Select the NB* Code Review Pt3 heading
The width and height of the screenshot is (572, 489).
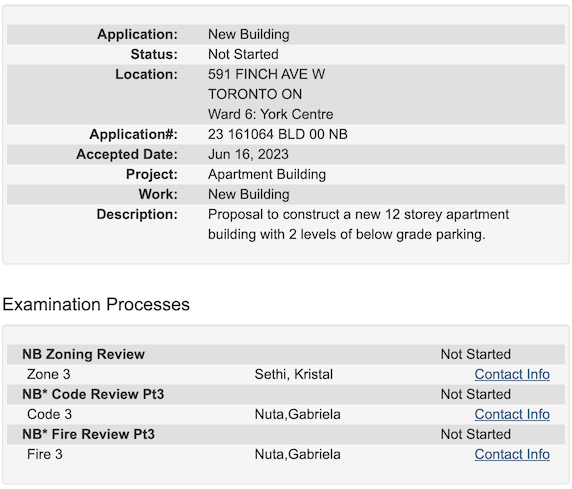93,394
